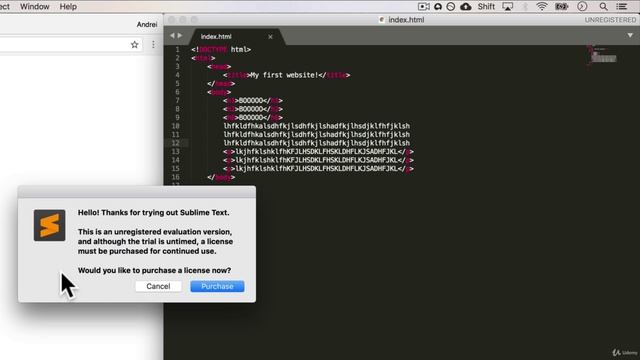The height and width of the screenshot is (360, 640).
Task: Open the Window menu
Action: pos(35,7)
